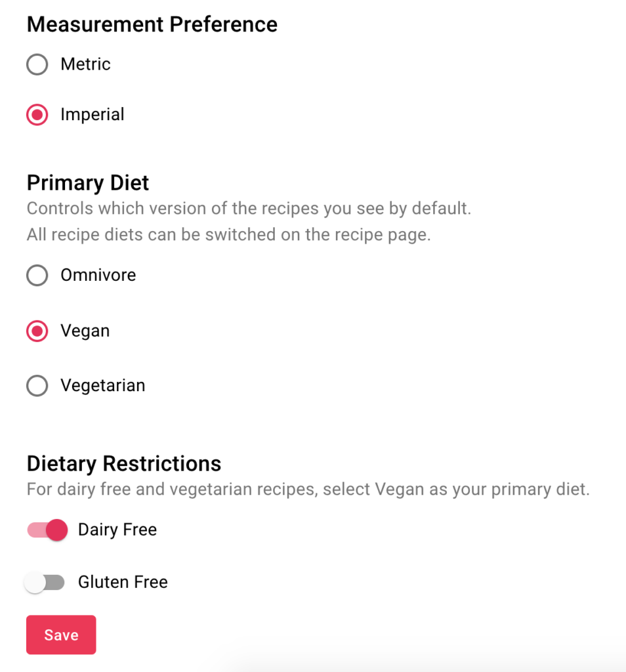Click the 'Vegan' option label
The height and width of the screenshot is (672, 626).
click(x=85, y=331)
